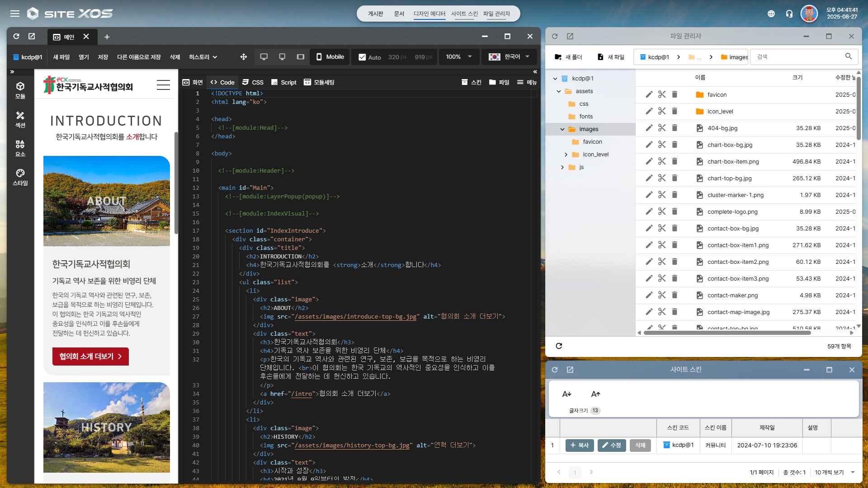The height and width of the screenshot is (488, 868).
Task: Collapse the code panel with double chevron
Action: [x=535, y=72]
